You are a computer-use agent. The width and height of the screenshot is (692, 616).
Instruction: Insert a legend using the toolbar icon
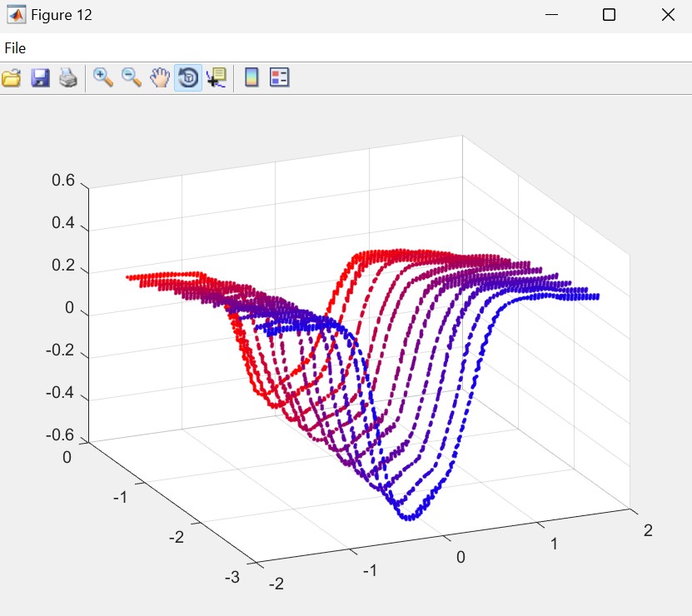[279, 78]
